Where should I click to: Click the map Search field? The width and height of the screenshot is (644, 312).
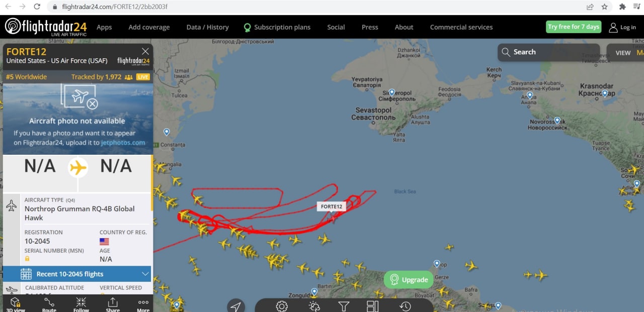pos(548,52)
